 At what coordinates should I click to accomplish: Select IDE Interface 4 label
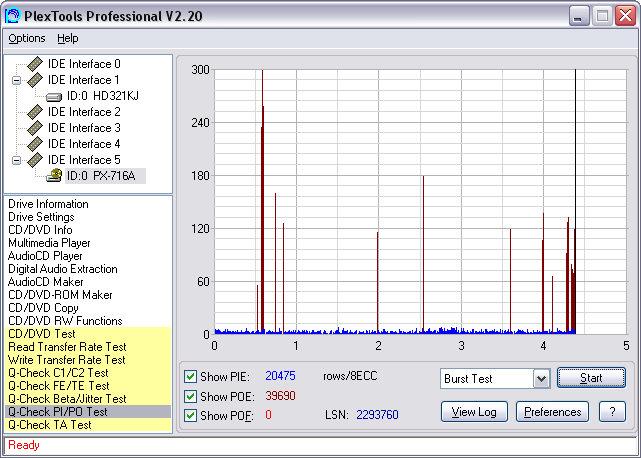point(84,144)
